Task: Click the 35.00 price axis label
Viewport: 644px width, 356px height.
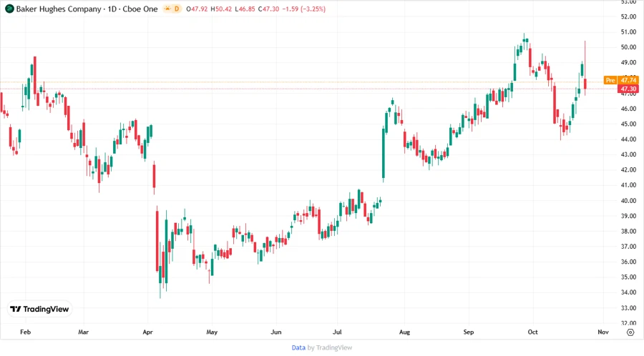Action: 628,277
